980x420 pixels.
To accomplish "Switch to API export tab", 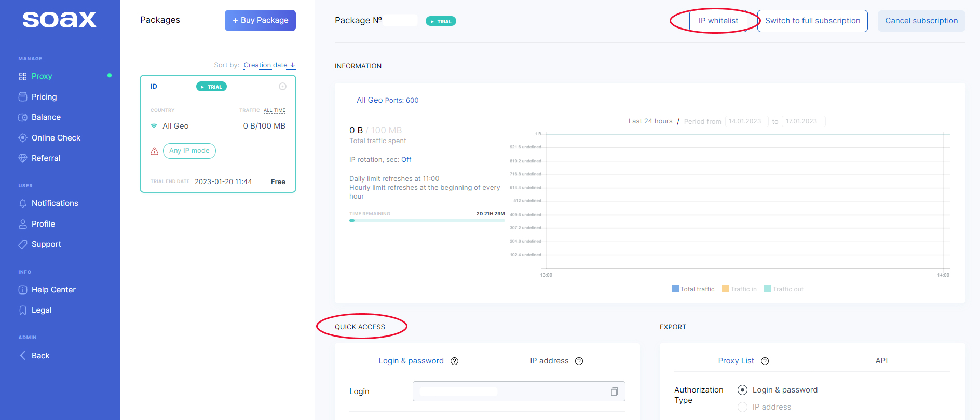I will pyautogui.click(x=881, y=361).
